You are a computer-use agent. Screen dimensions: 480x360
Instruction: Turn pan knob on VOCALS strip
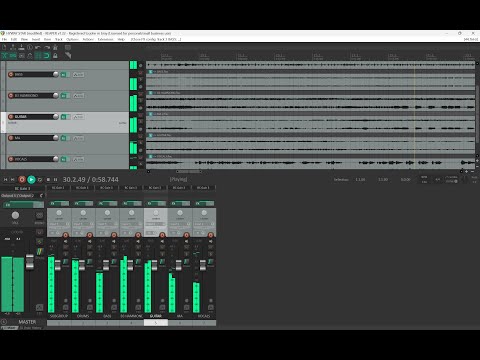coord(204,213)
